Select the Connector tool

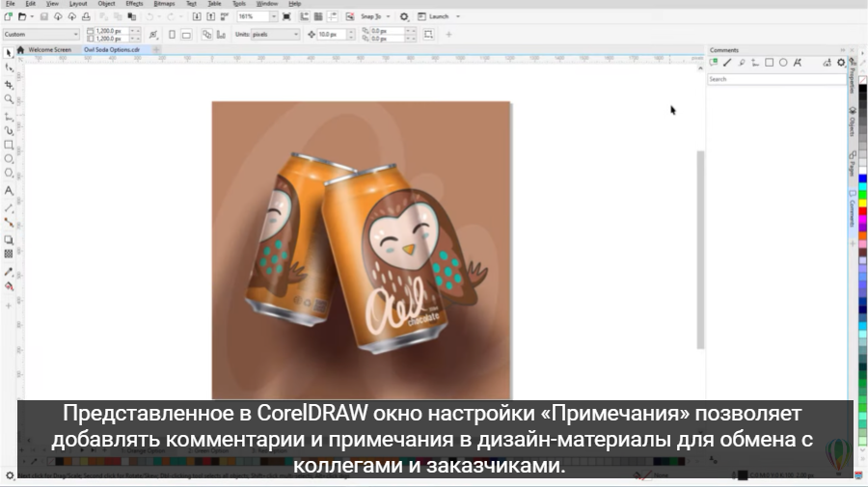pyautogui.click(x=9, y=223)
